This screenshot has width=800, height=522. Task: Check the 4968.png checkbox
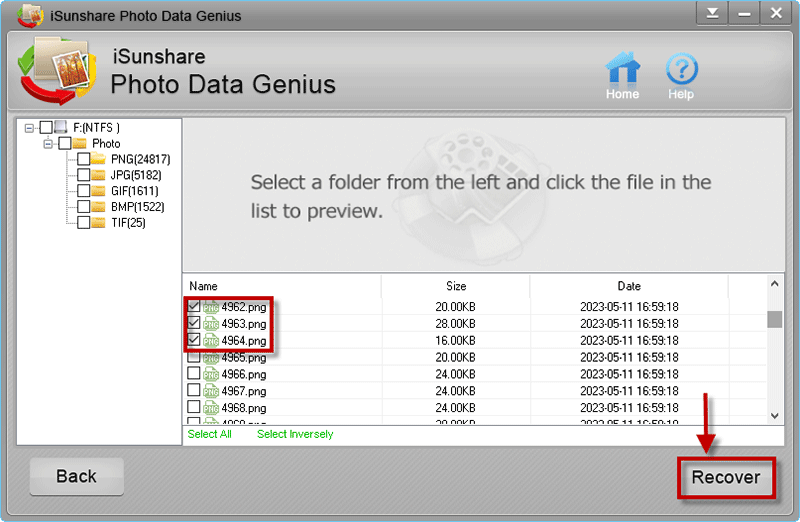click(193, 407)
